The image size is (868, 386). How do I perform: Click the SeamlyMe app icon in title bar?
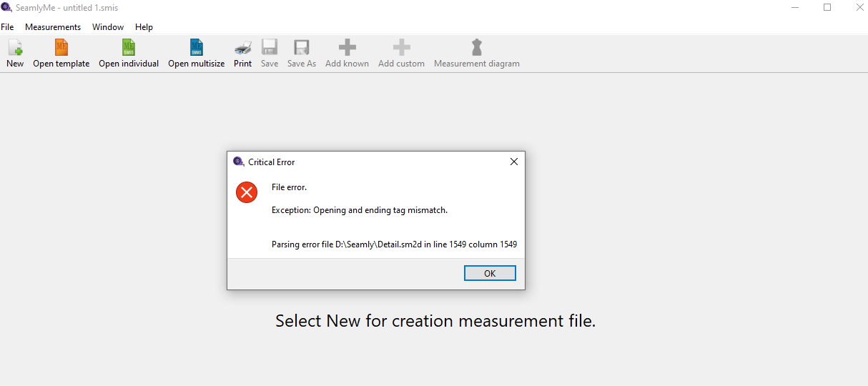pyautogui.click(x=6, y=7)
